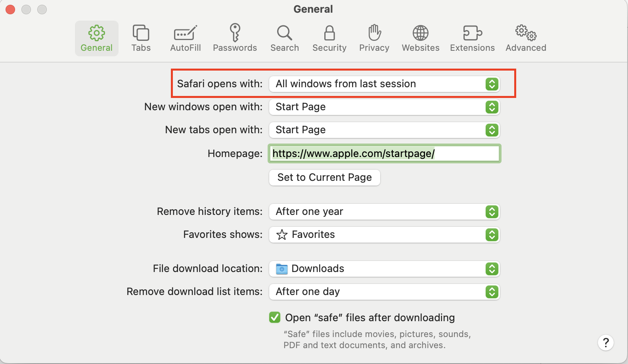
Task: Switch to the Advanced gears pane
Action: pos(526,38)
